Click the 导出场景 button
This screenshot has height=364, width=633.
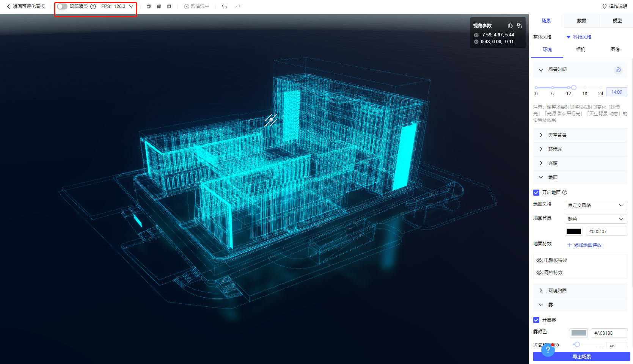pyautogui.click(x=581, y=356)
